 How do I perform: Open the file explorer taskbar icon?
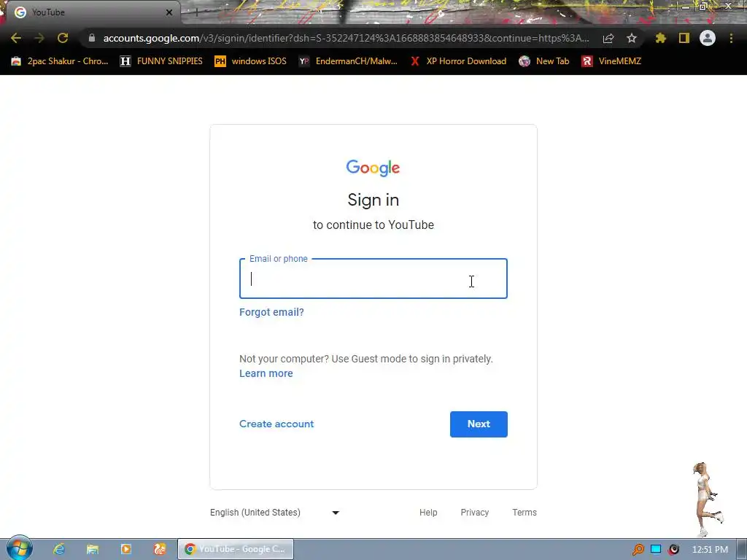pyautogui.click(x=93, y=549)
